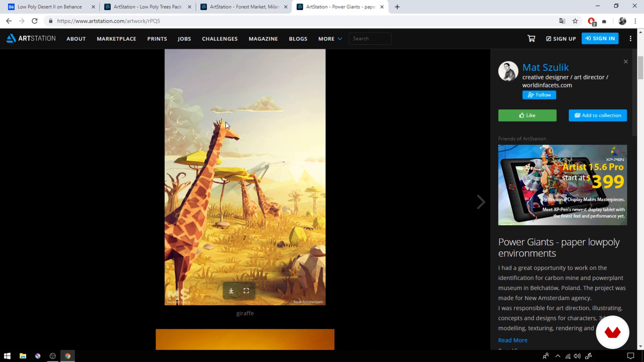This screenshot has width=644, height=362.
Task: Open the volume control in system tray
Action: (x=577, y=356)
